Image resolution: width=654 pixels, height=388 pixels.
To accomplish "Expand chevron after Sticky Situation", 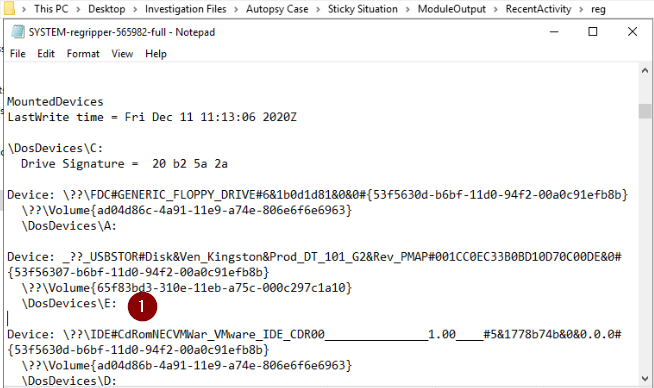I will (x=407, y=9).
